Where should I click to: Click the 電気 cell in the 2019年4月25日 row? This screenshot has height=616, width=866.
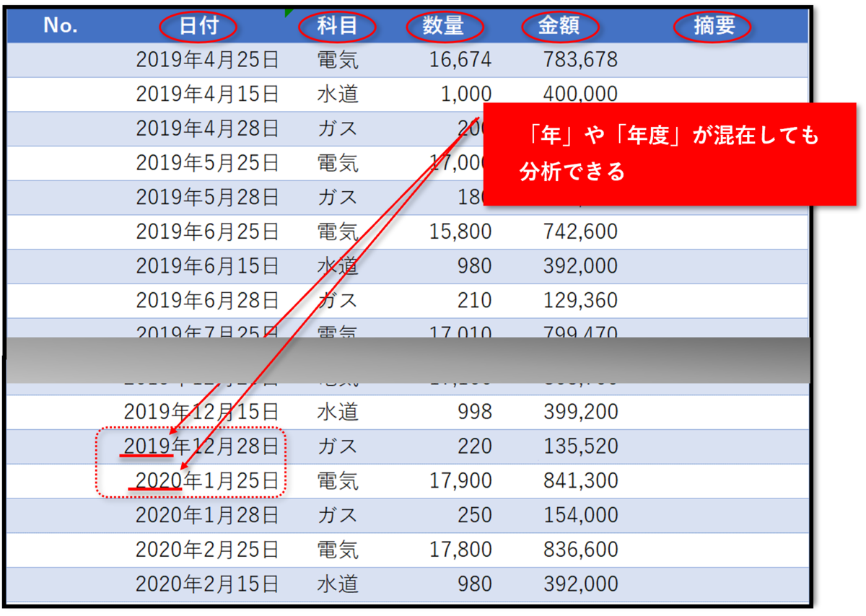point(338,60)
